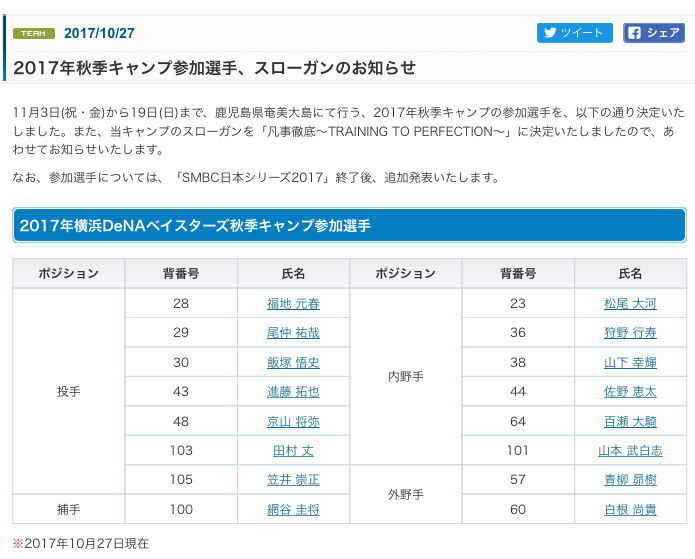Click uniform number 57 cell
695x559 pixels.
pos(518,480)
